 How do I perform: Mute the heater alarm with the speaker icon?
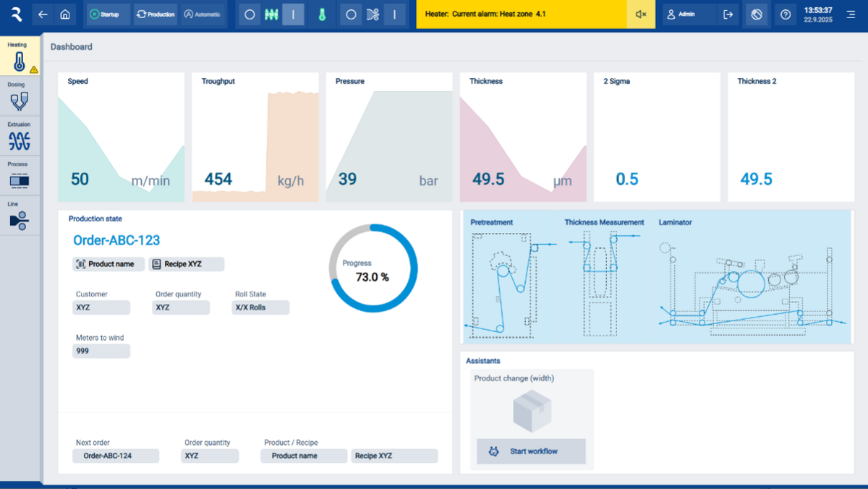639,14
